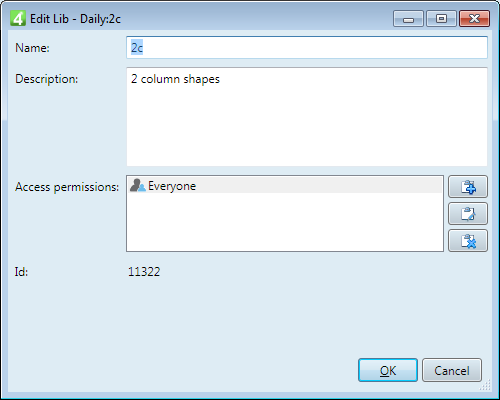Minimize the Edit Lib window

point(408,19)
